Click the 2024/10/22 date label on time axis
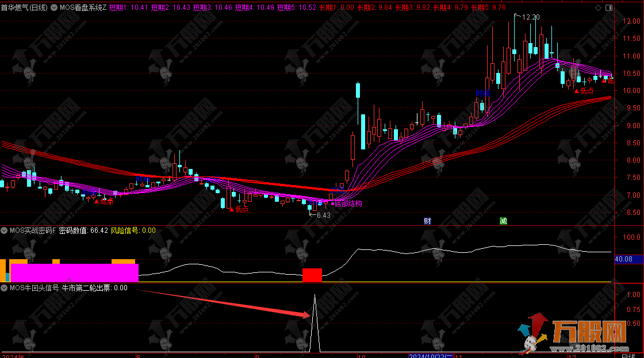The height and width of the screenshot is (358, 644). click(431, 356)
